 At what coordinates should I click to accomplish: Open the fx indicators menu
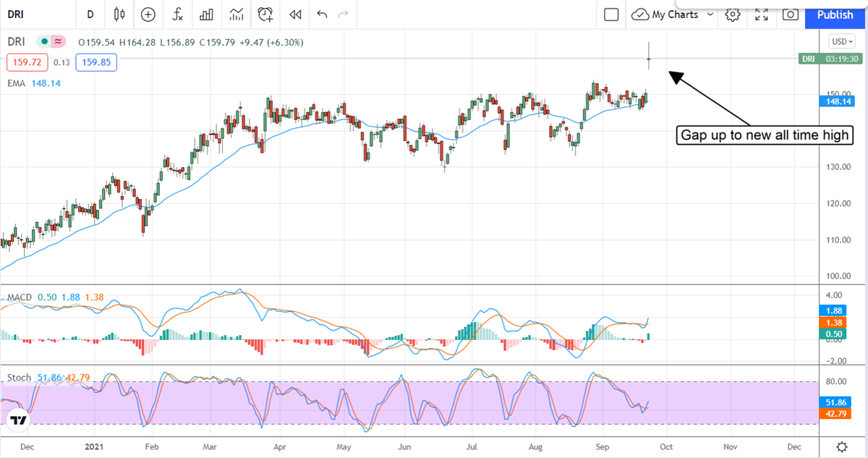177,14
